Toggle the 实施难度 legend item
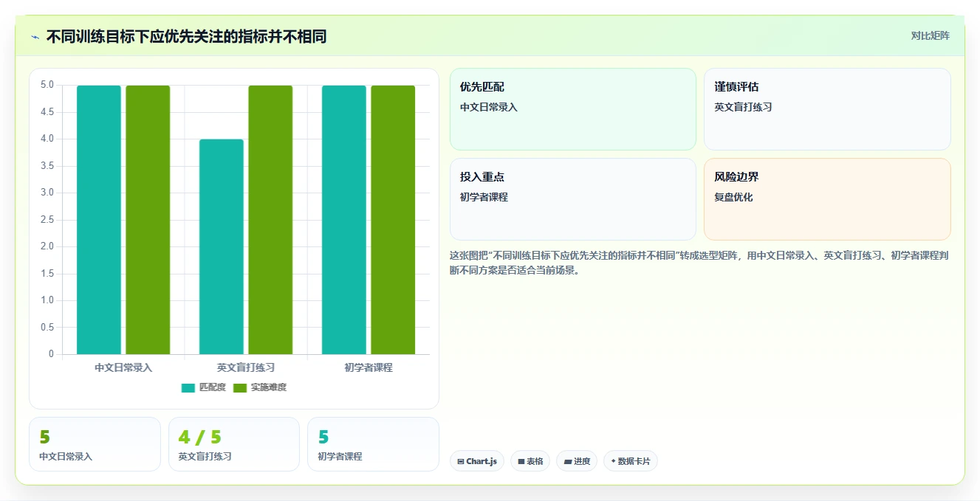 tap(260, 387)
